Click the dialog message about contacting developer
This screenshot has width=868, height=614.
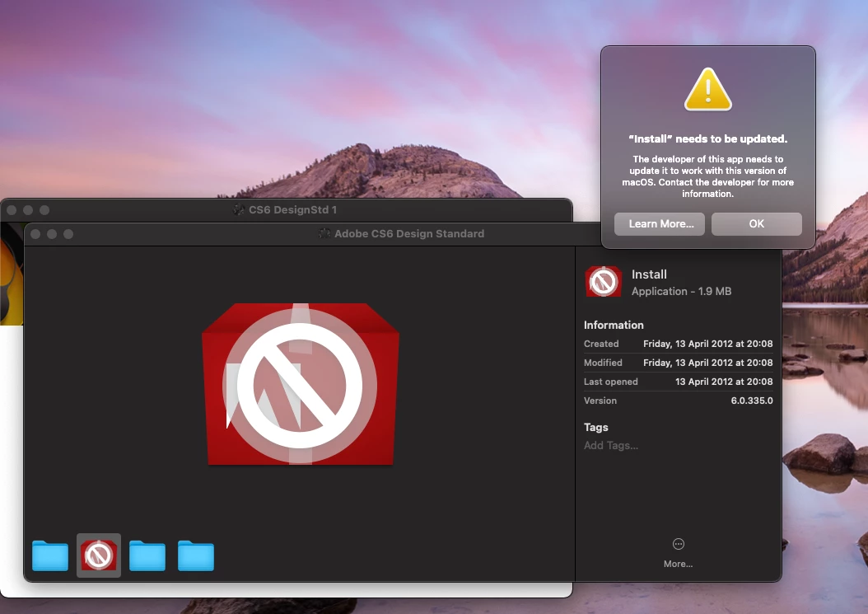(x=708, y=176)
